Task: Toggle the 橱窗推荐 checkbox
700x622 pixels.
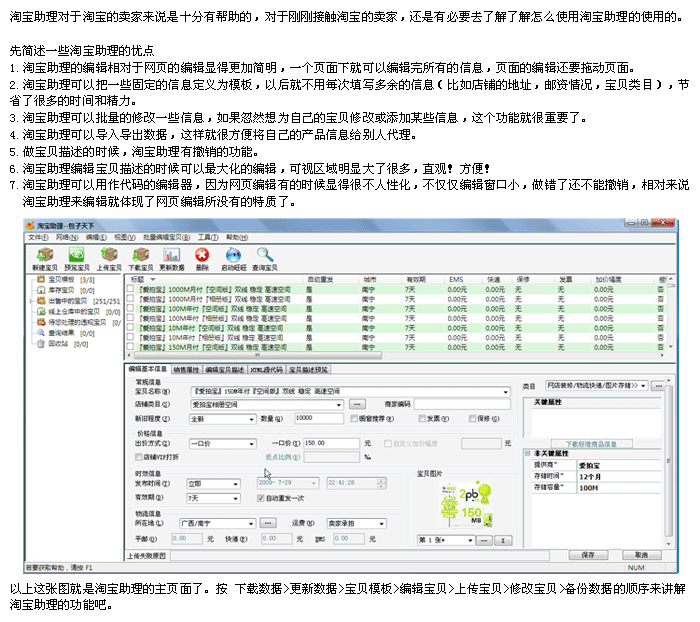Action: click(354, 418)
